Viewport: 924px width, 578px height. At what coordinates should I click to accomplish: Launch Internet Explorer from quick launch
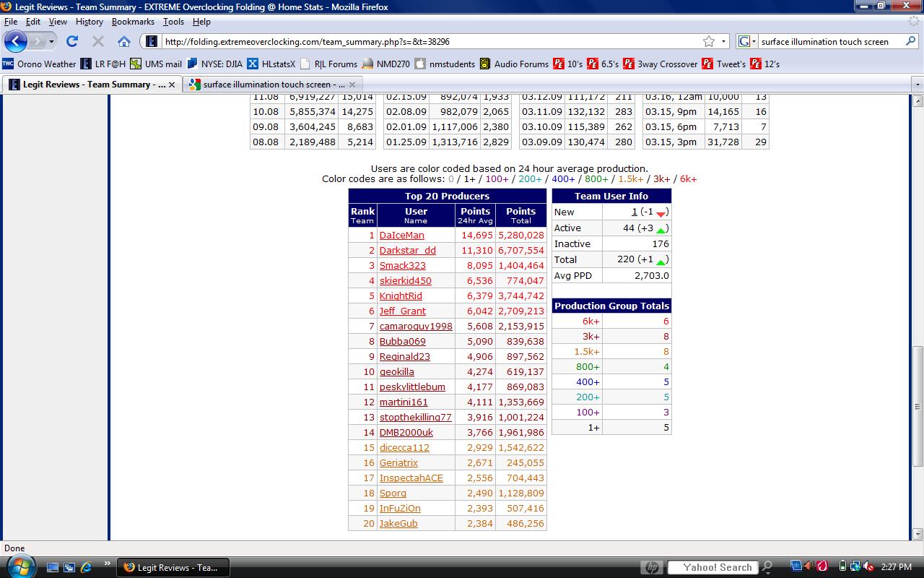[x=86, y=567]
